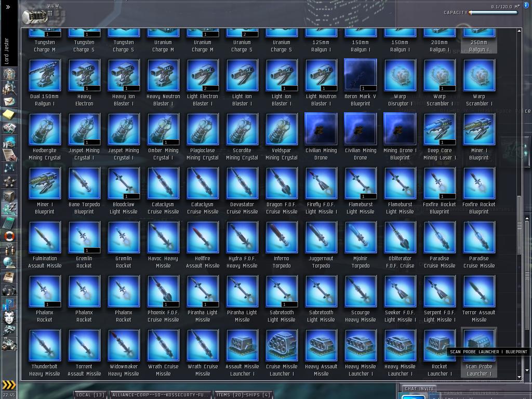Image resolution: width=532 pixels, height=399 pixels.
Task: Click the inventory scroll-up arrow
Action: click(519, 31)
